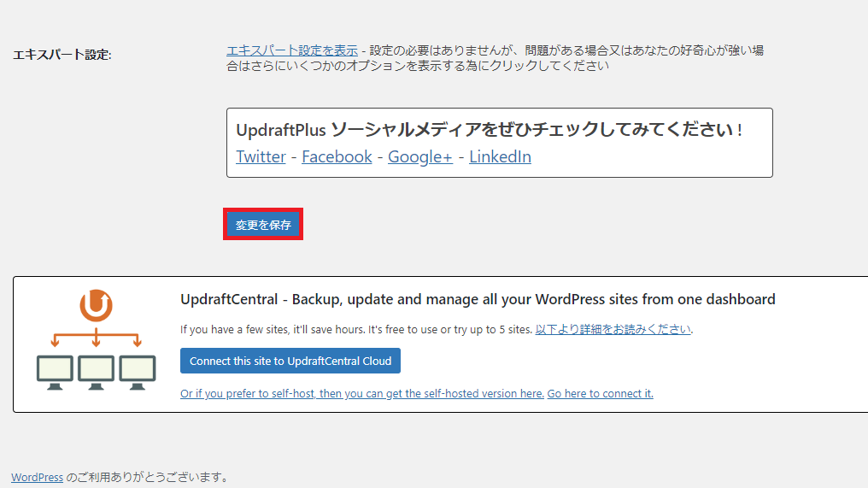Screen dimensions: 868x488
Task: Open the 以下より詳細をお読みください details link
Action: coord(613,329)
